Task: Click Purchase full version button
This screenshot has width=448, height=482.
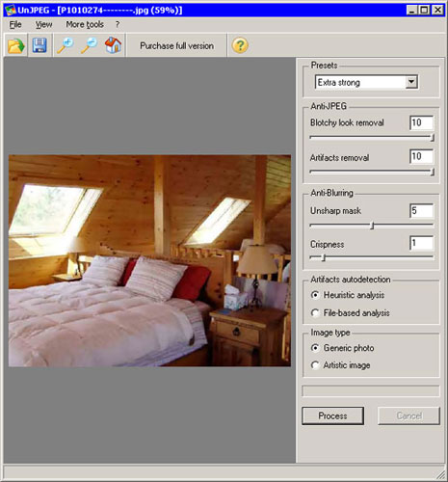Action: tap(176, 45)
